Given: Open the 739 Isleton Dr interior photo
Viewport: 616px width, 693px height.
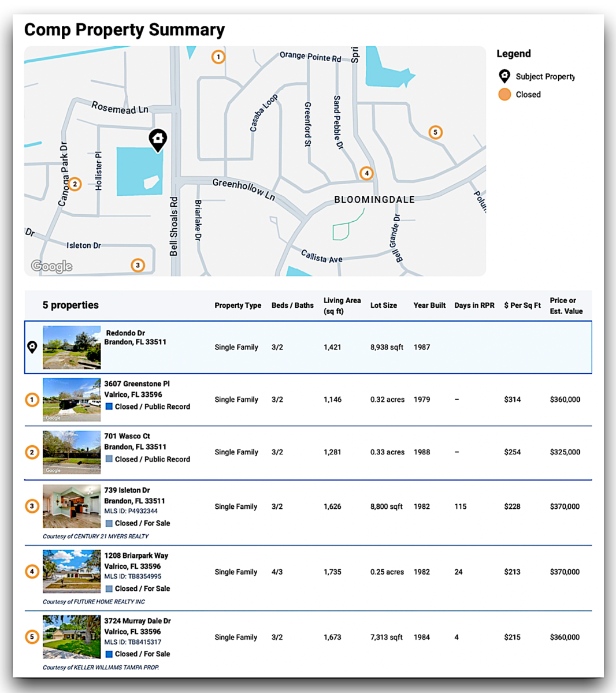Looking at the screenshot, I should tap(72, 506).
